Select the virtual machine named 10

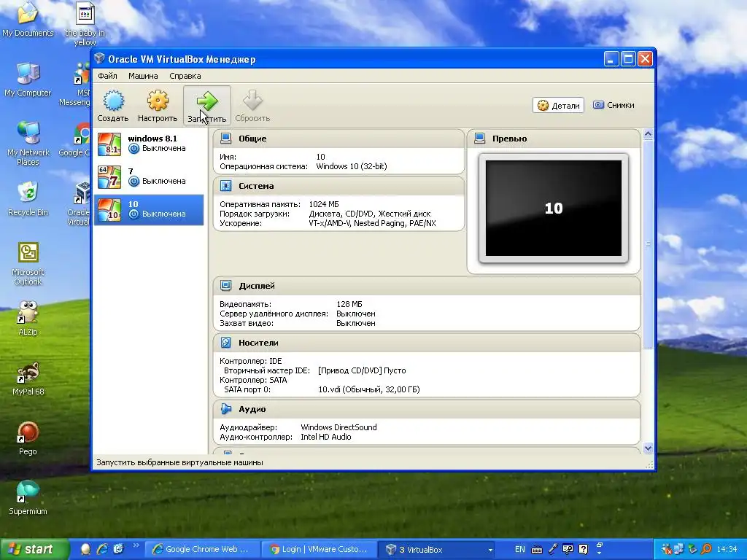point(149,209)
